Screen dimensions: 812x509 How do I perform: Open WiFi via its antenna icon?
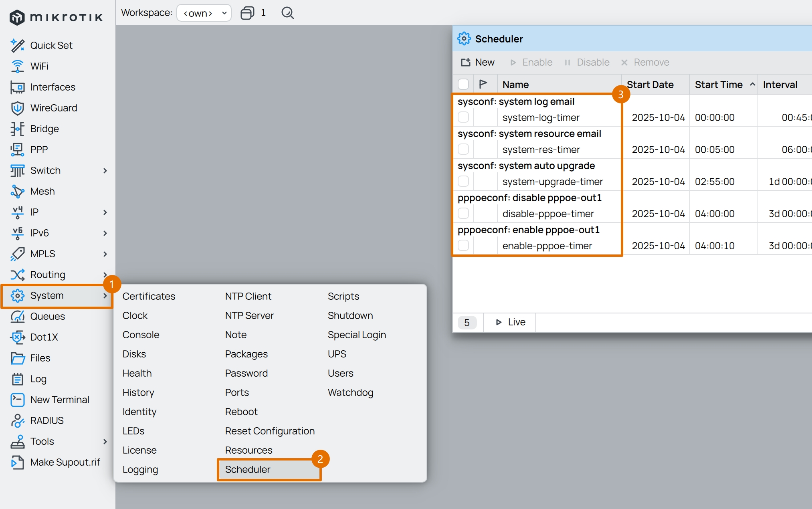(18, 66)
